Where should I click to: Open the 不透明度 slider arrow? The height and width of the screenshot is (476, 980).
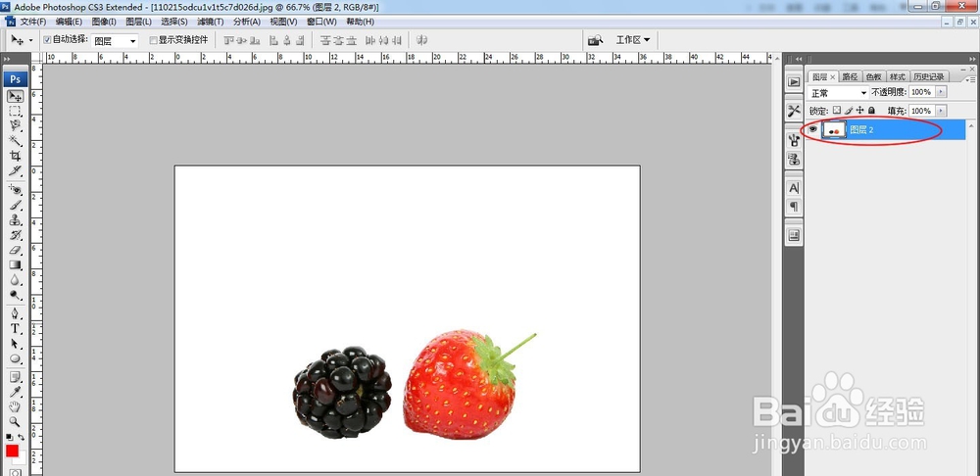941,92
